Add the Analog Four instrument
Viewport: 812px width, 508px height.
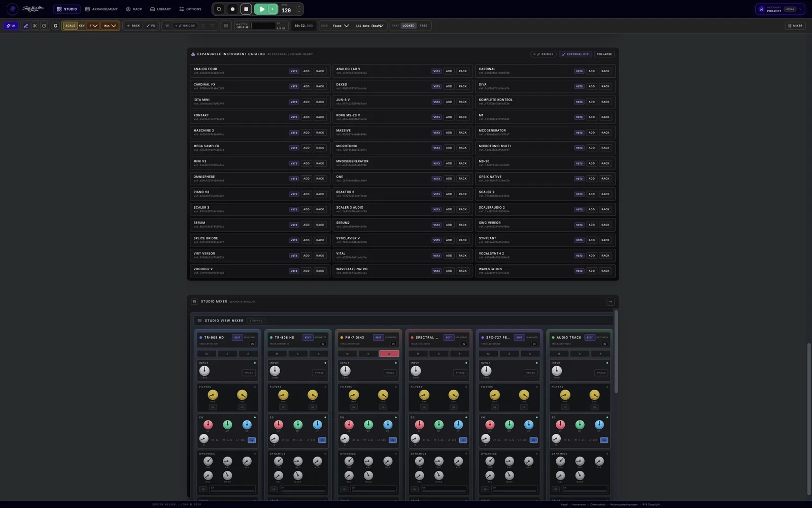[306, 71]
